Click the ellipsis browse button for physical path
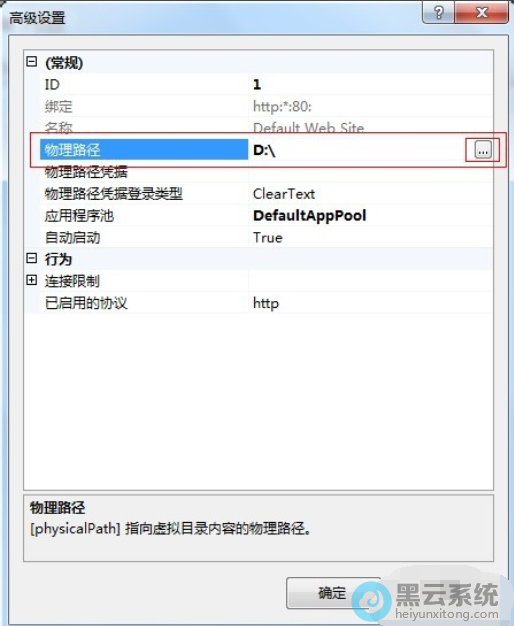The height and width of the screenshot is (626, 514). click(x=483, y=151)
